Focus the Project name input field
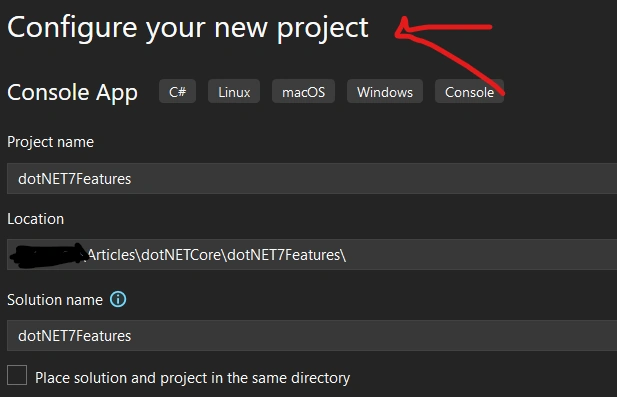617x397 pixels. [312, 179]
